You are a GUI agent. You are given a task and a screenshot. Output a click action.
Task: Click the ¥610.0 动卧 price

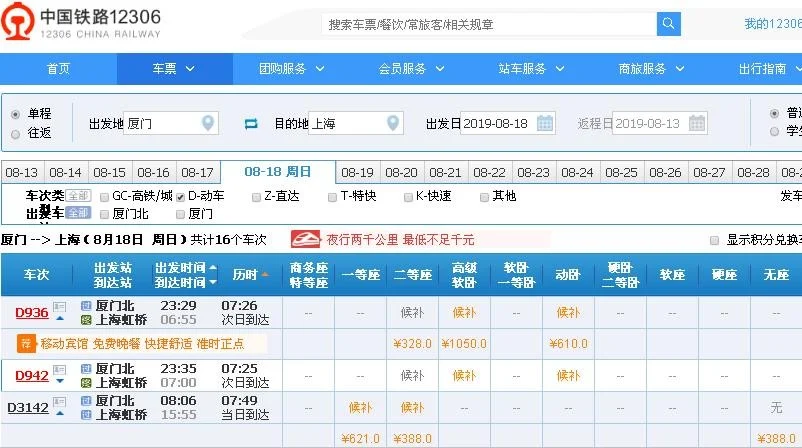[568, 344]
